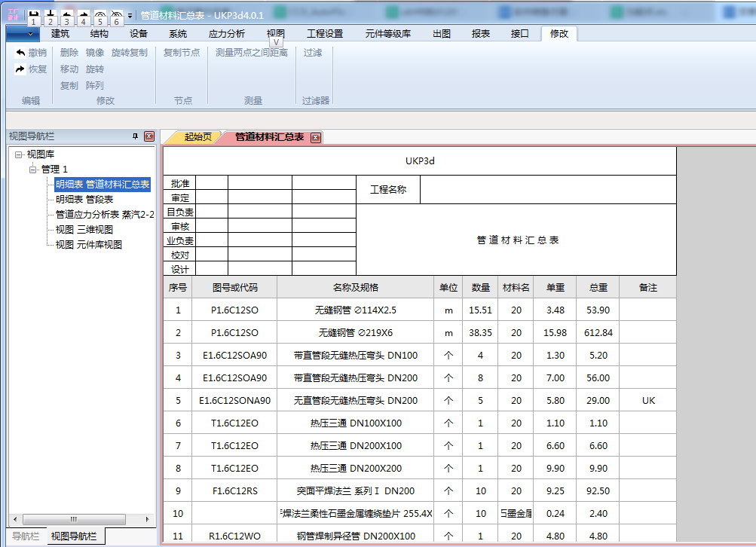The image size is (756, 547).
Task: Collapse the 视图库 tree node
Action: [19, 154]
